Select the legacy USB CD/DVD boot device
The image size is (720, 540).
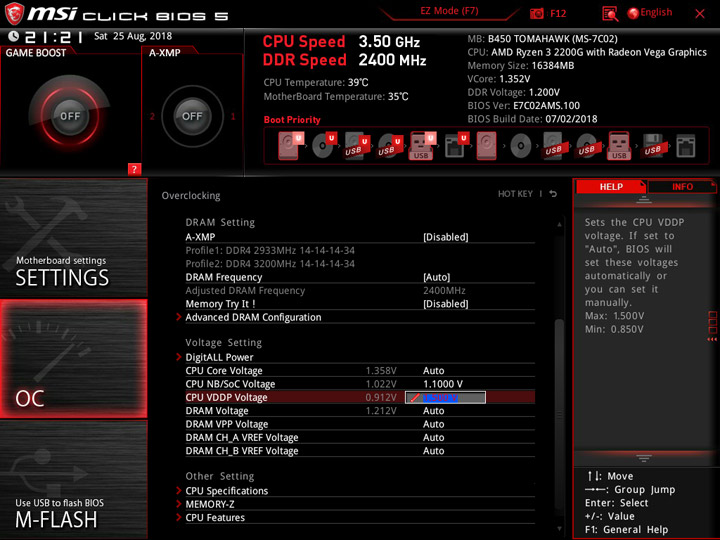(x=586, y=146)
